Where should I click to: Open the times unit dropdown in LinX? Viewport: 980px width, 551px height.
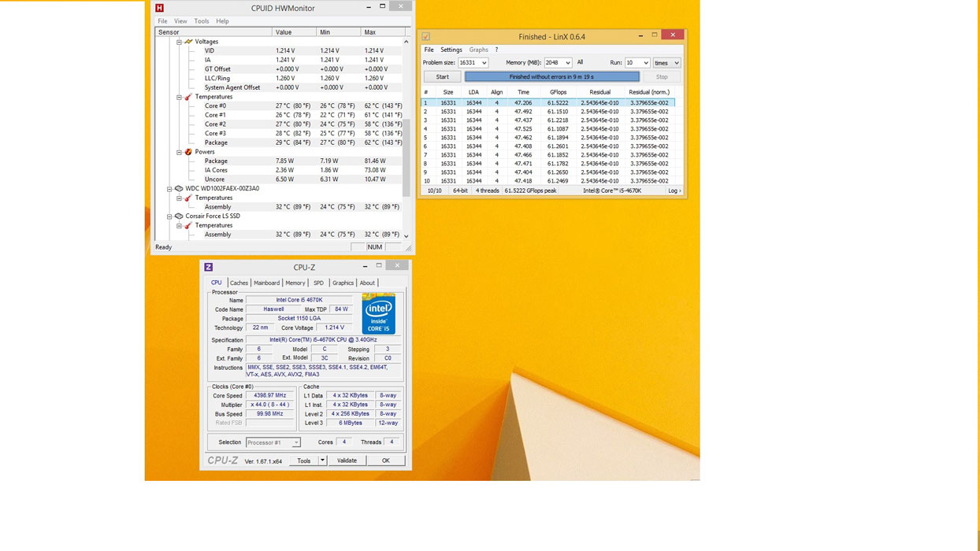tap(676, 63)
